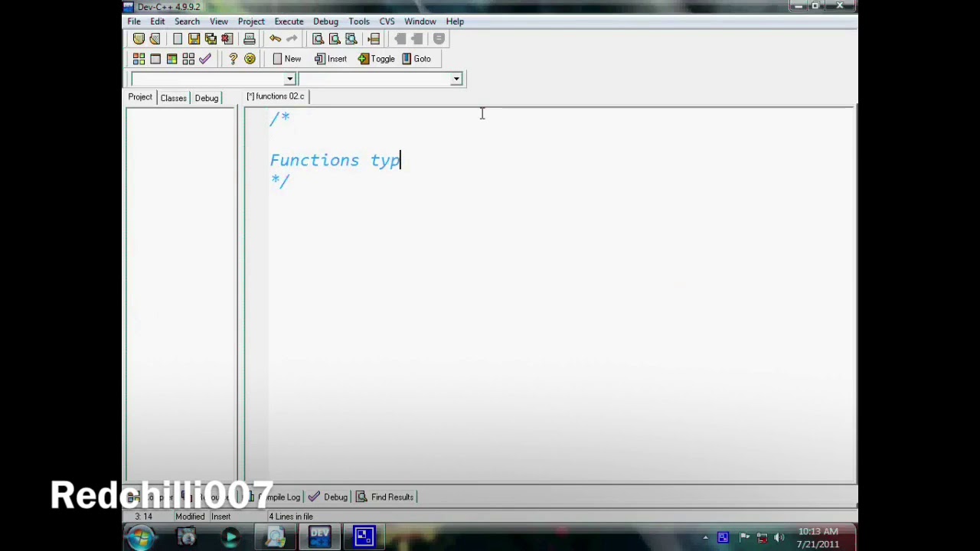The width and height of the screenshot is (980, 551).
Task: Open the CVS menu
Action: [387, 21]
